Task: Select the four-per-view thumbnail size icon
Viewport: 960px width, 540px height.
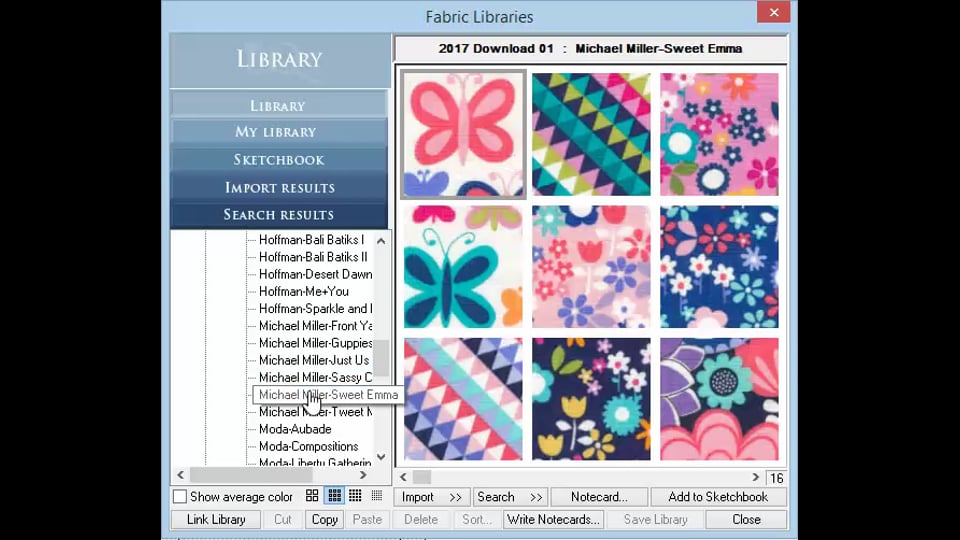Action: click(312, 496)
